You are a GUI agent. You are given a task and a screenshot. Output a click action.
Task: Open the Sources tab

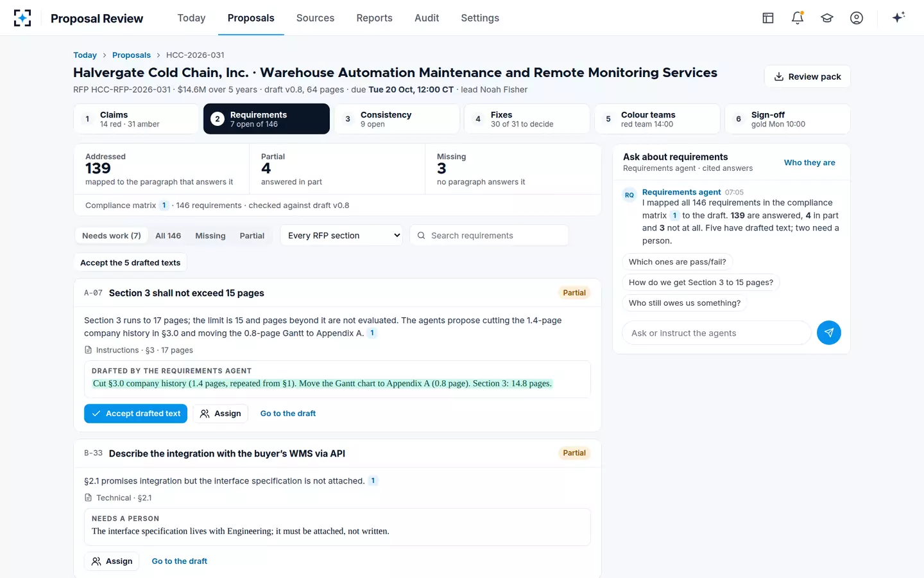click(x=315, y=18)
